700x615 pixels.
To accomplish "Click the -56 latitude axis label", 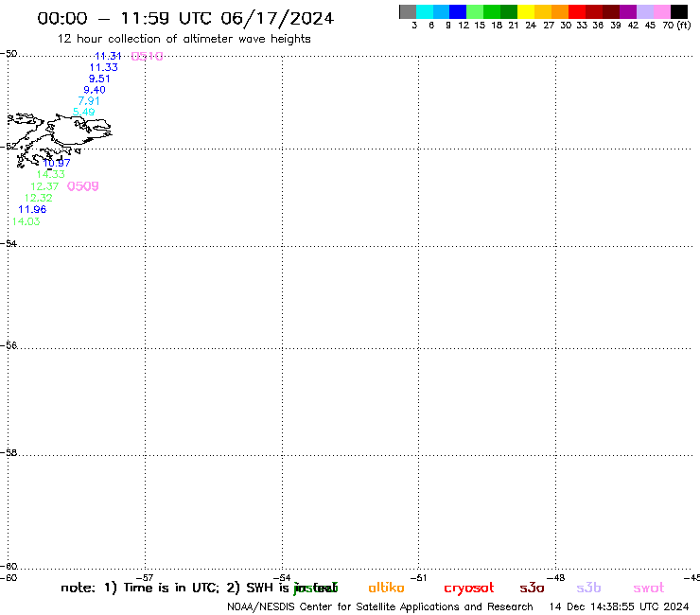I will point(9,345).
